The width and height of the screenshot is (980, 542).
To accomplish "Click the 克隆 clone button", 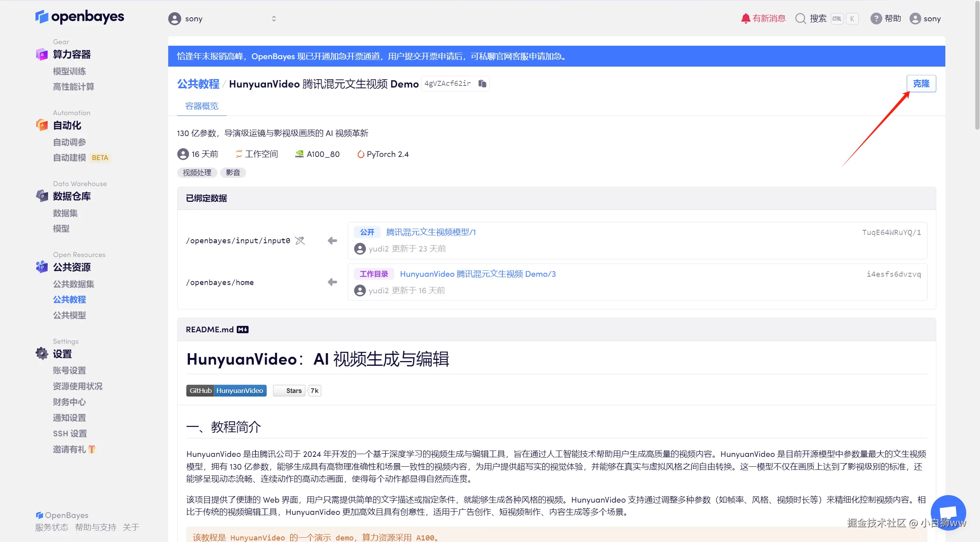I will [x=921, y=84].
